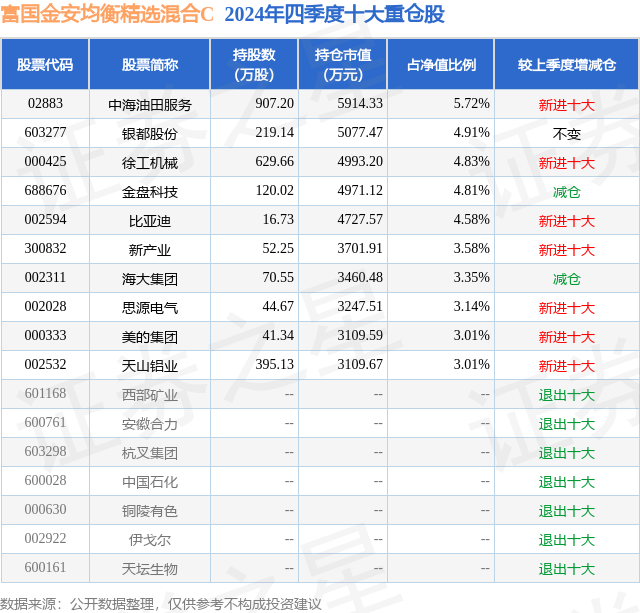Click stock name 天坛生物
640x613 pixels.
click(x=150, y=569)
